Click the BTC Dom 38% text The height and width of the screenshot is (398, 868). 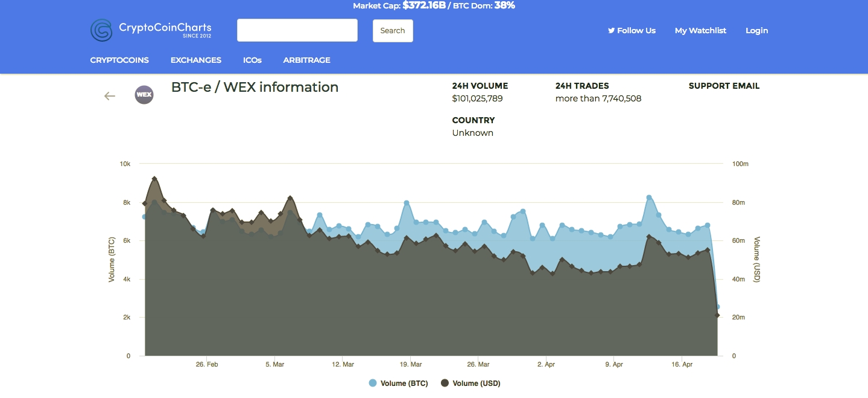(483, 5)
